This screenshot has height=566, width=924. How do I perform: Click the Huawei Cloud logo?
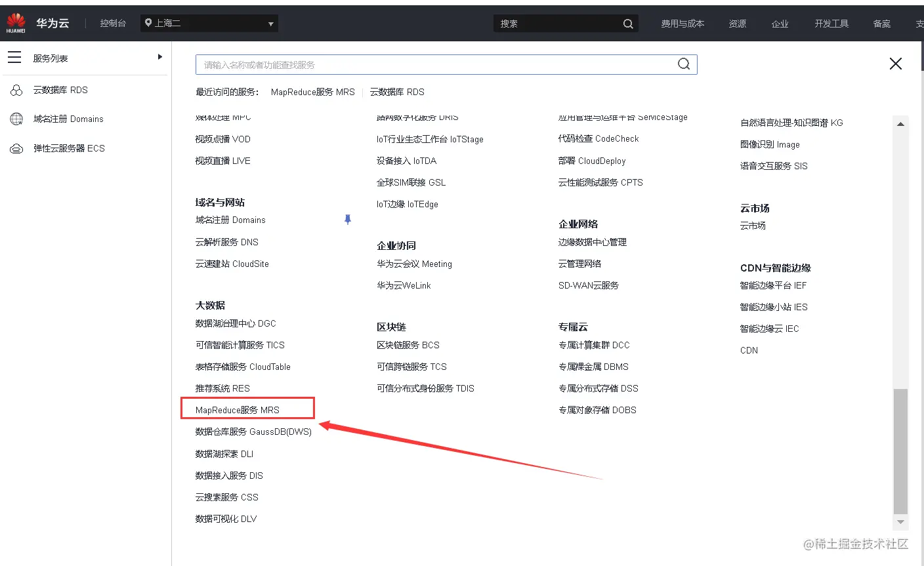(16, 23)
